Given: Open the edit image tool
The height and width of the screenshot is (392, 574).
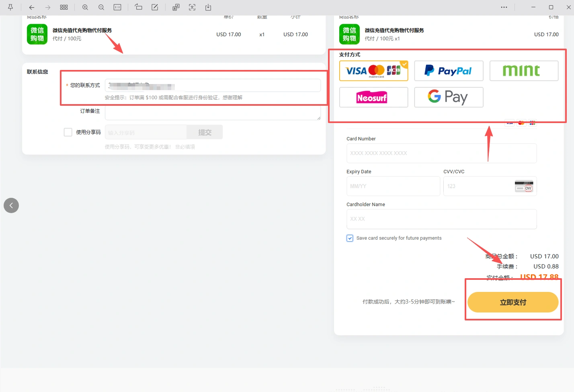Looking at the screenshot, I should [x=155, y=7].
